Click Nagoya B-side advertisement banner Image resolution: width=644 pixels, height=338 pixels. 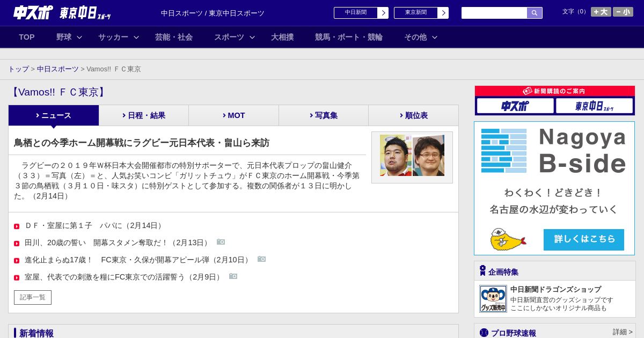(554, 188)
